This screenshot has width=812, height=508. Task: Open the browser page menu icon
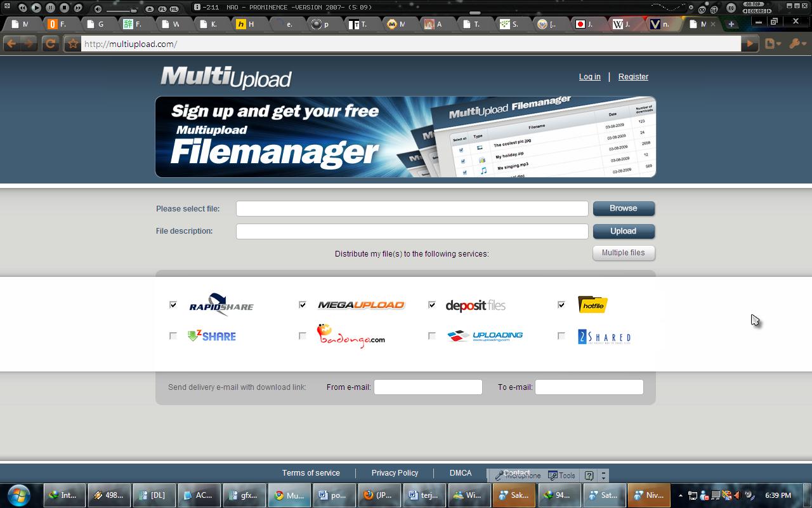(771, 44)
